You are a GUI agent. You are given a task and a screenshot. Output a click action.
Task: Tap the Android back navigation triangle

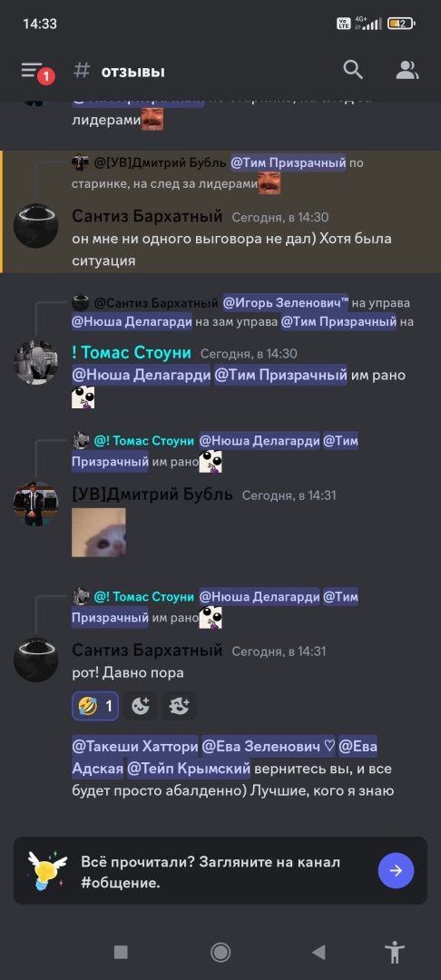point(318,952)
